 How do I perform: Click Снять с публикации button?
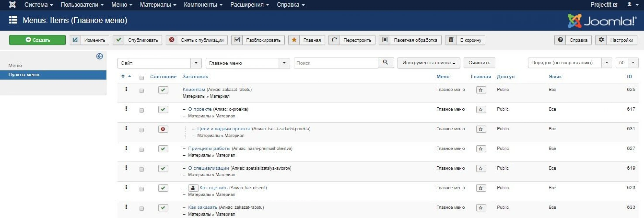(x=196, y=40)
